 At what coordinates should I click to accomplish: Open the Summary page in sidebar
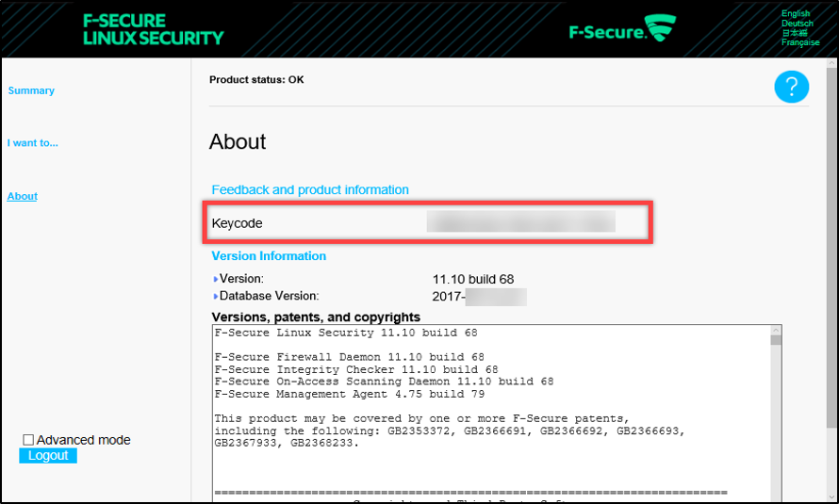[x=31, y=90]
